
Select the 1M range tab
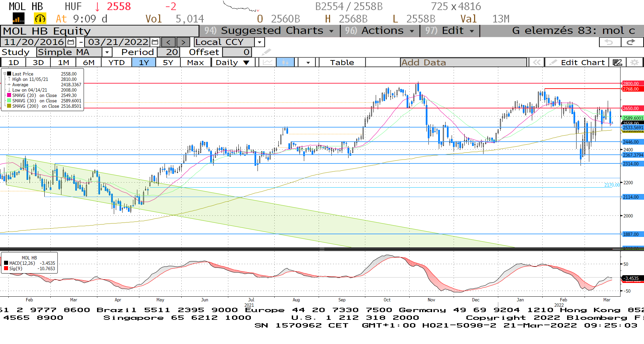tap(63, 62)
